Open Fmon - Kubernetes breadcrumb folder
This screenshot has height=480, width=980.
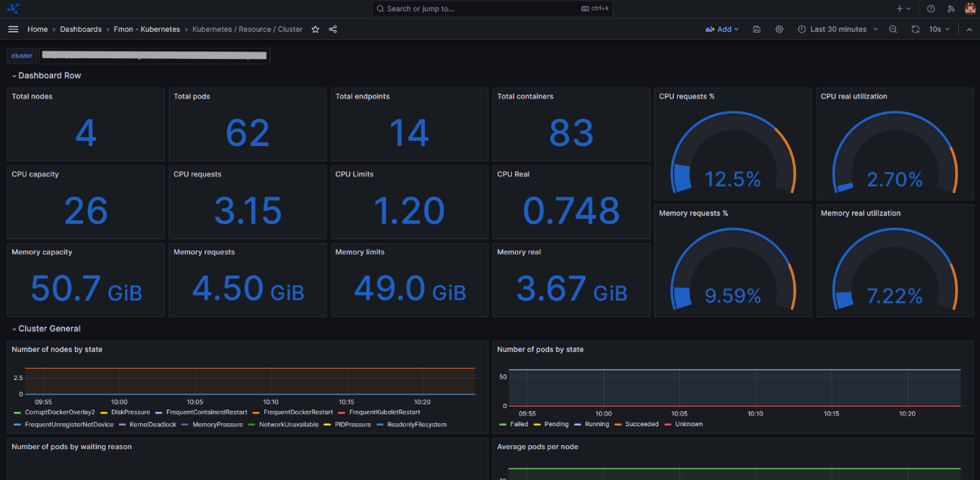click(x=146, y=30)
